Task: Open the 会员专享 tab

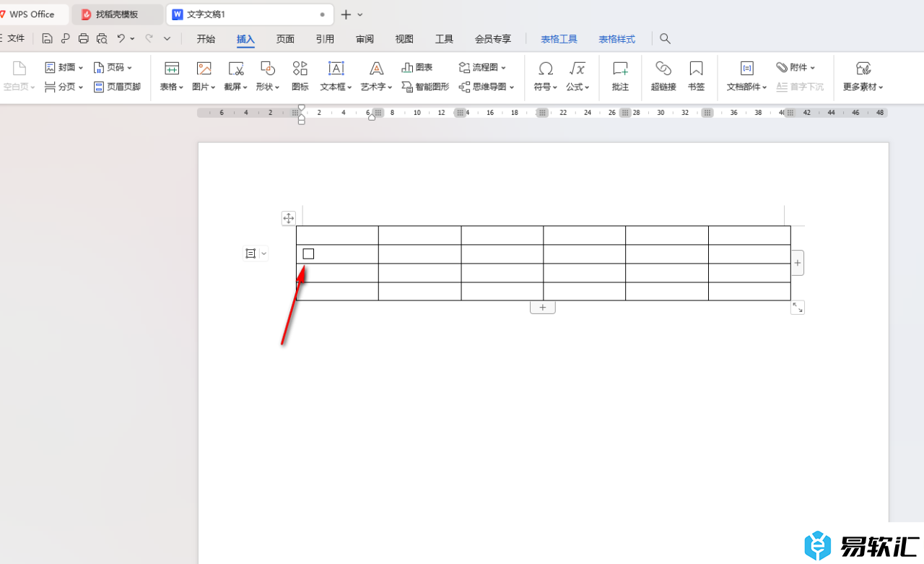Action: (493, 39)
